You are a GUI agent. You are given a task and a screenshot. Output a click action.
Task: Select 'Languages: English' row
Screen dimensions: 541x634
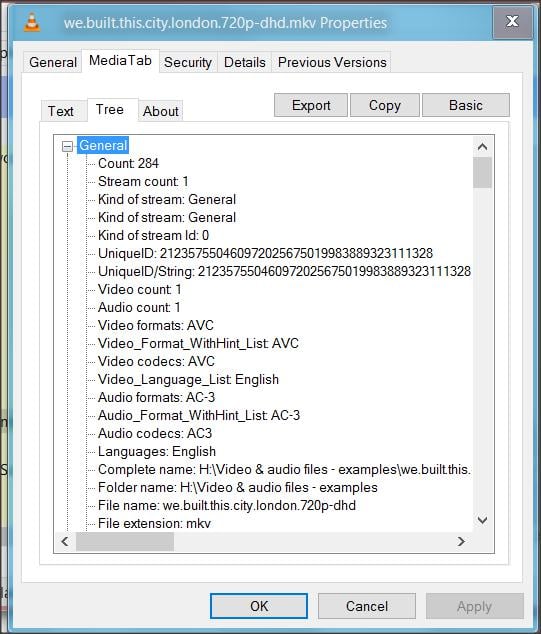(x=157, y=451)
